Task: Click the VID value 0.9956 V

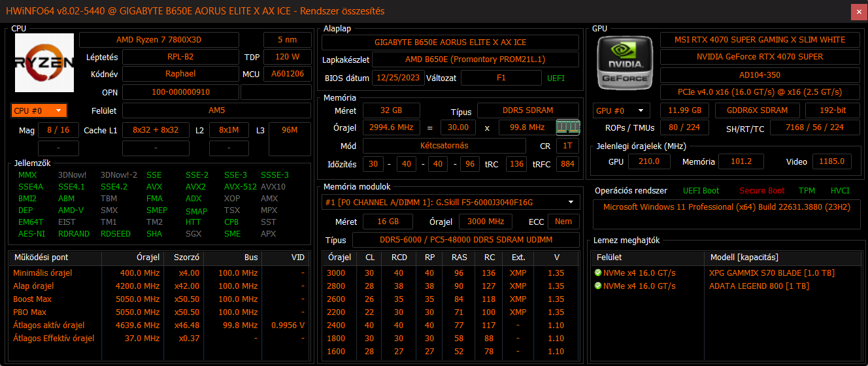Action: pyautogui.click(x=288, y=325)
